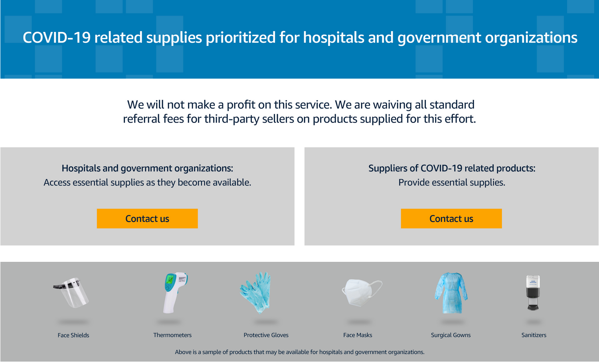Open the Protective Gloves image

pyautogui.click(x=255, y=293)
